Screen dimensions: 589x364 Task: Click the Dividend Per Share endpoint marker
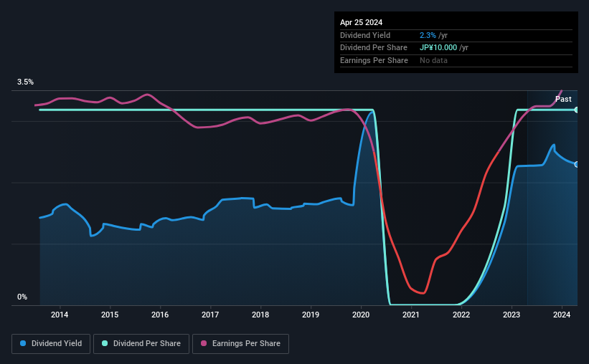[x=577, y=110]
